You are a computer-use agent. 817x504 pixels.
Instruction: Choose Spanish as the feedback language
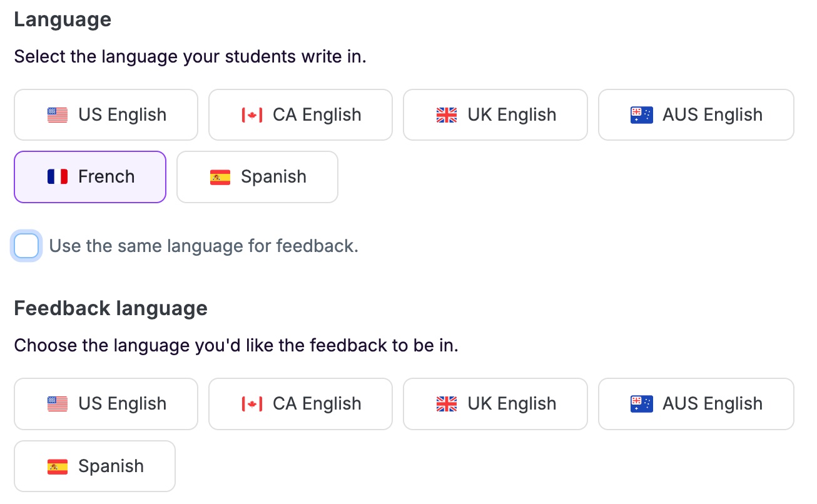pos(94,466)
